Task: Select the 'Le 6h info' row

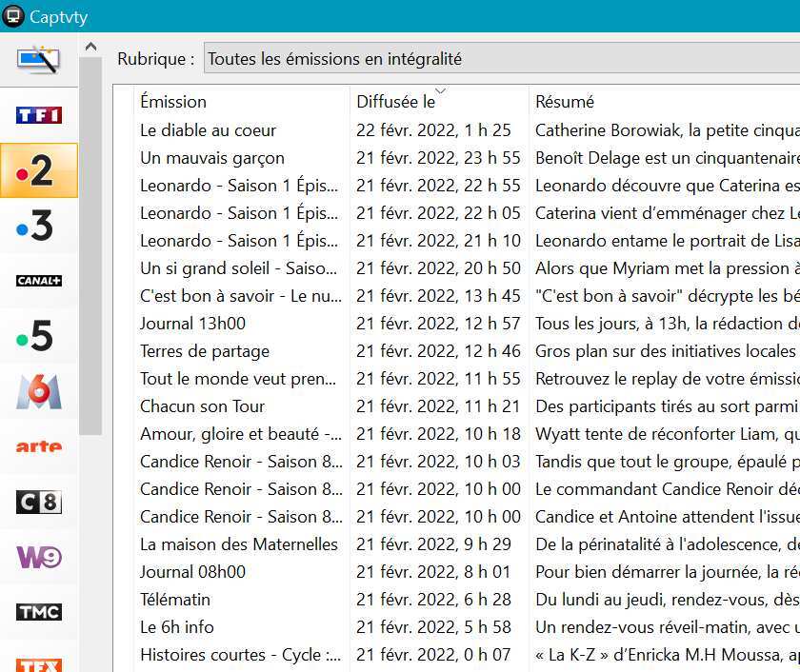Action: [x=456, y=627]
